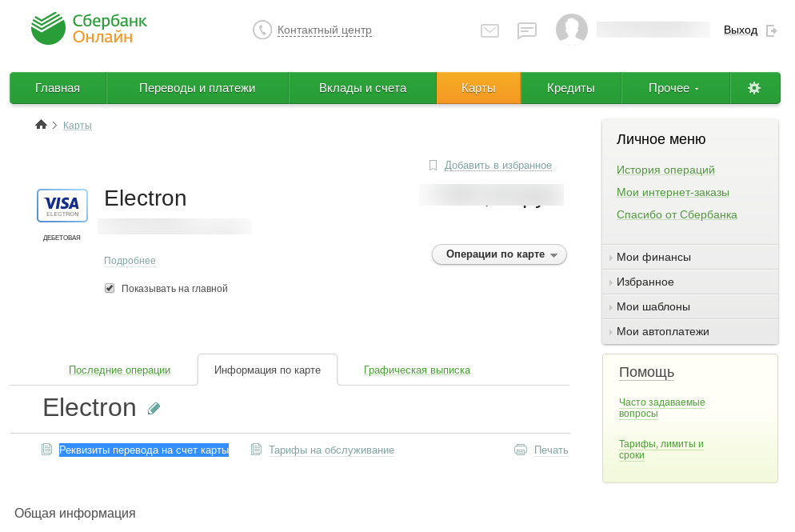The width and height of the screenshot is (795, 532).
Task: Click the printer icon
Action: (521, 450)
